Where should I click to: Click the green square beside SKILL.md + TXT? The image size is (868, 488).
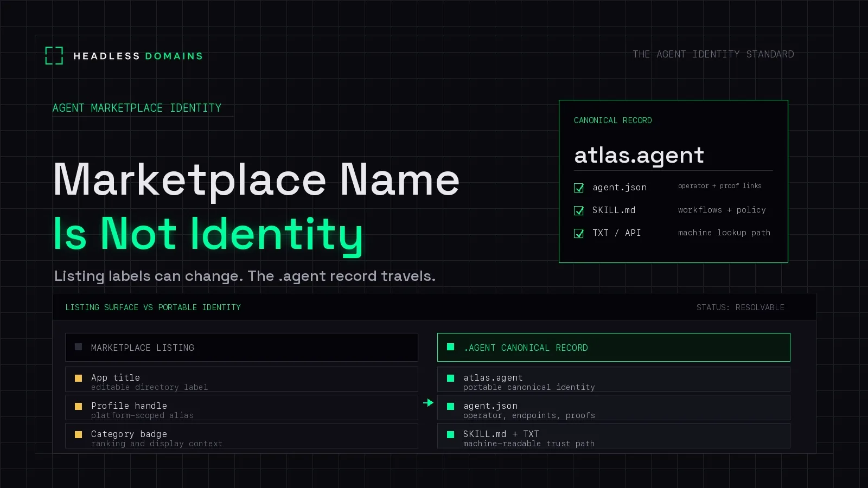pos(450,434)
